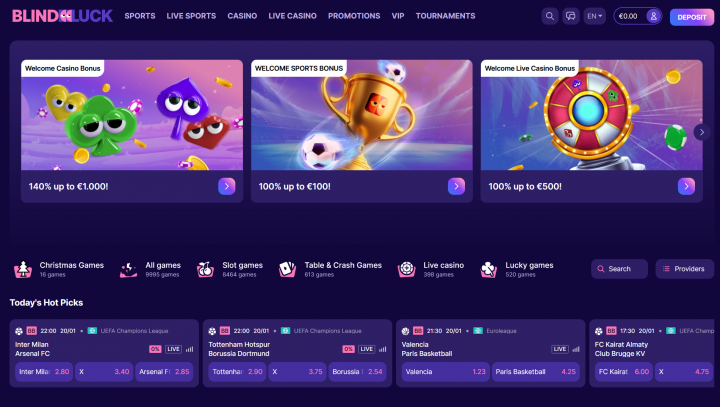Go to the Live Casino menu item
Screen dimensions: 720x407
point(292,16)
